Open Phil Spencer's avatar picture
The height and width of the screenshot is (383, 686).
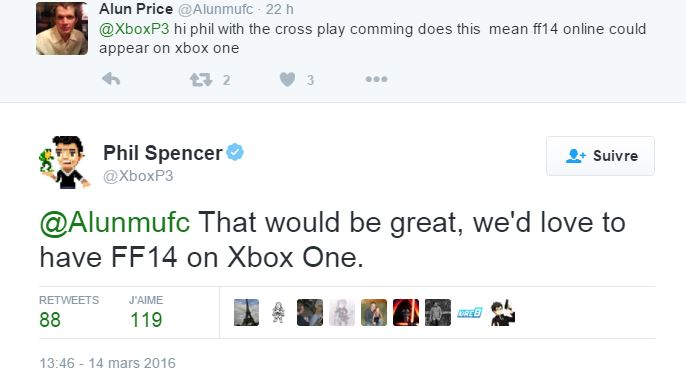point(65,162)
